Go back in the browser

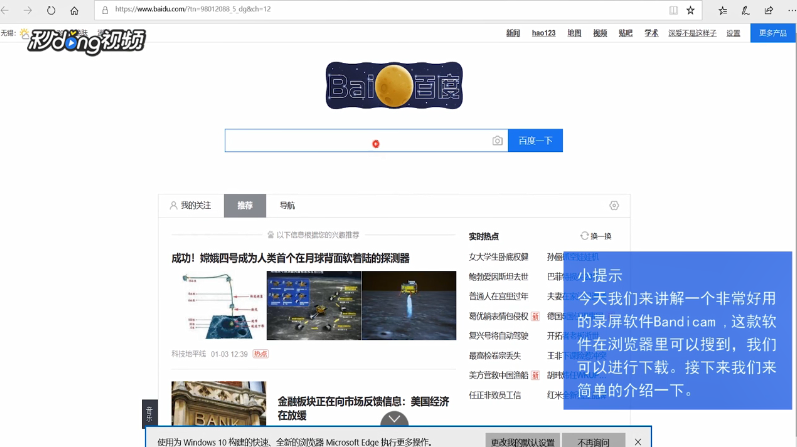(x=5, y=10)
